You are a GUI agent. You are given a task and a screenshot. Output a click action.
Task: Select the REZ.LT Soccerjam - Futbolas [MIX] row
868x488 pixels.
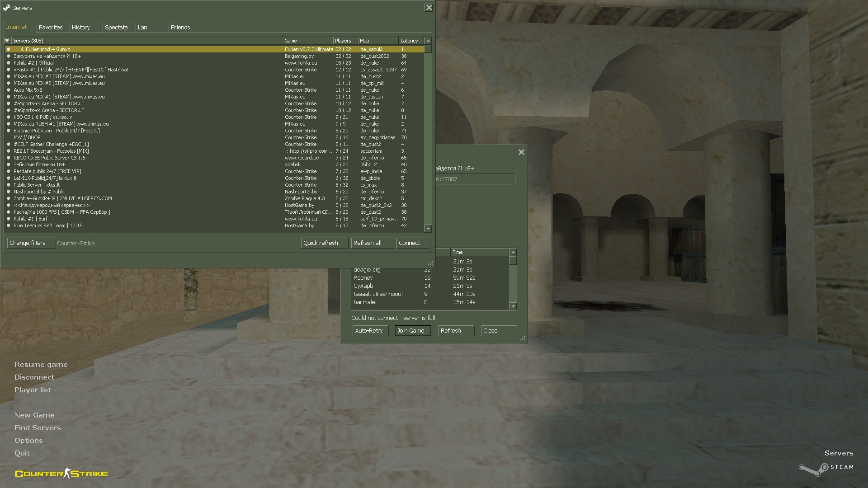[215, 151]
